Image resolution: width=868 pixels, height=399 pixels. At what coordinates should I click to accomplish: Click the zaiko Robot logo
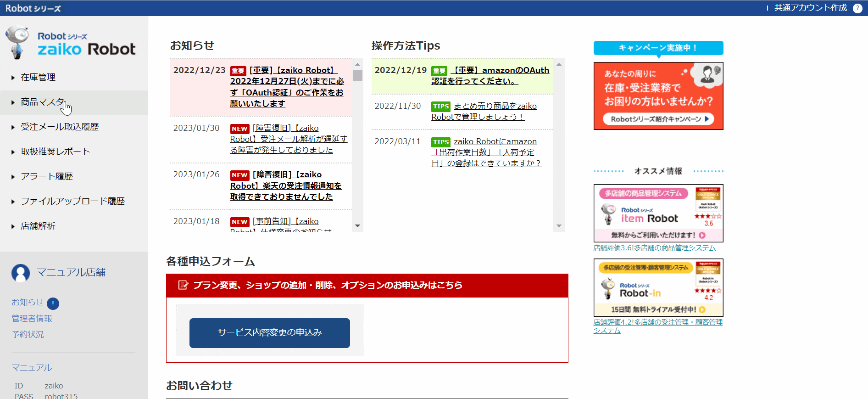[x=71, y=44]
